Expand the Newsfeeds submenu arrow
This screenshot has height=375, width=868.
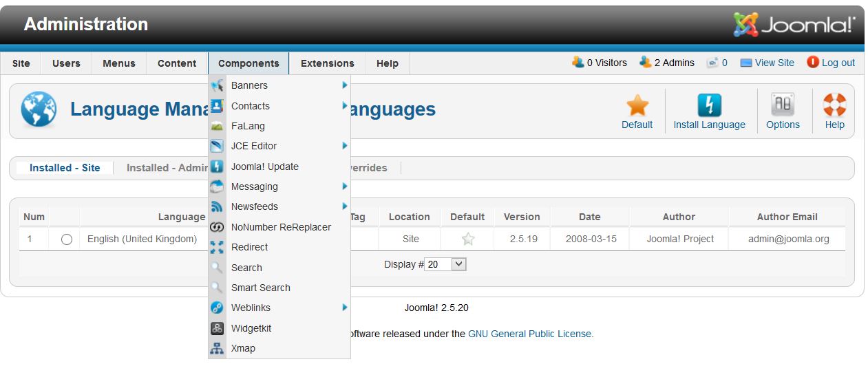[x=344, y=206]
